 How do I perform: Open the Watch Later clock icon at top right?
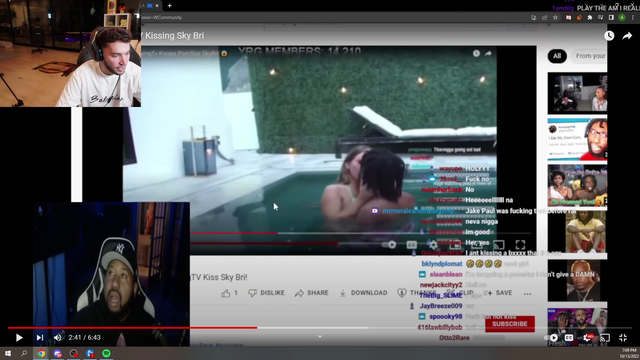click(x=609, y=36)
